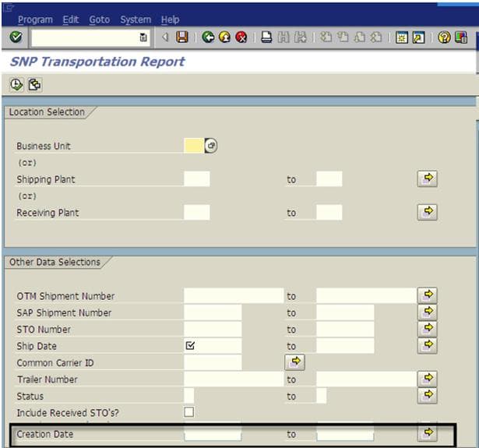Screen dimensions: 479x448
Task: Click the Status from field
Action: pyautogui.click(x=189, y=396)
